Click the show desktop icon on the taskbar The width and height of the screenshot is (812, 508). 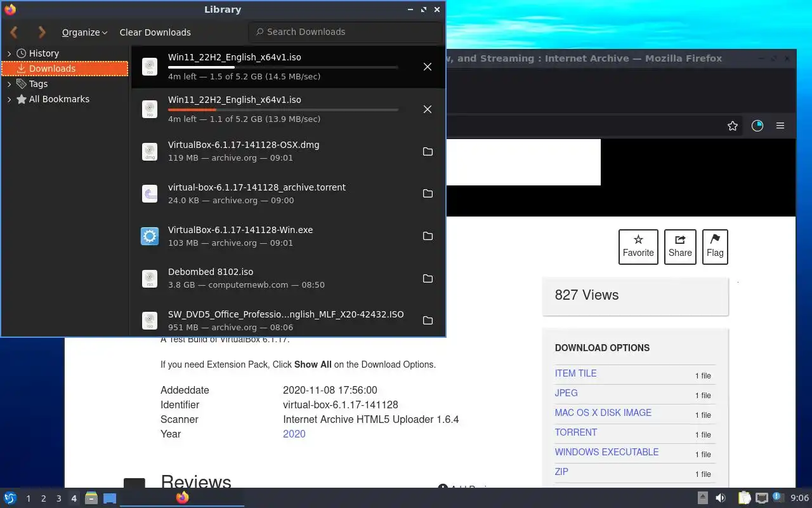(110, 498)
